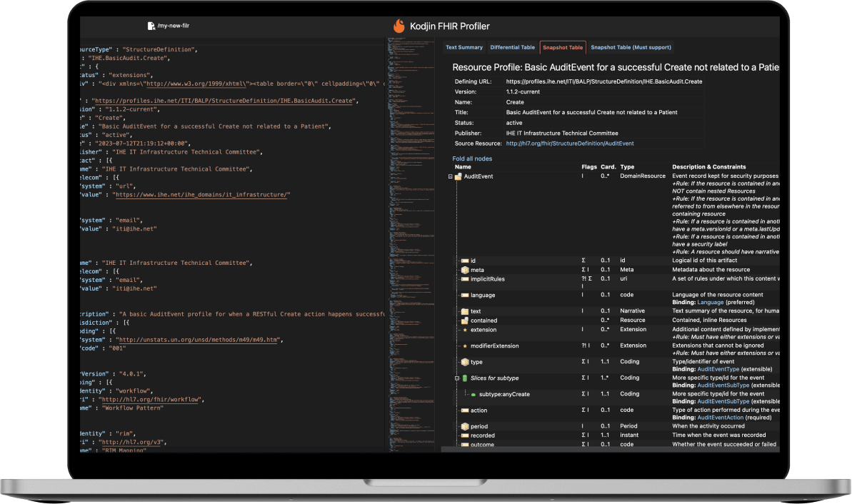
Task: Collapse the AuditEvent root node
Action: (x=450, y=176)
